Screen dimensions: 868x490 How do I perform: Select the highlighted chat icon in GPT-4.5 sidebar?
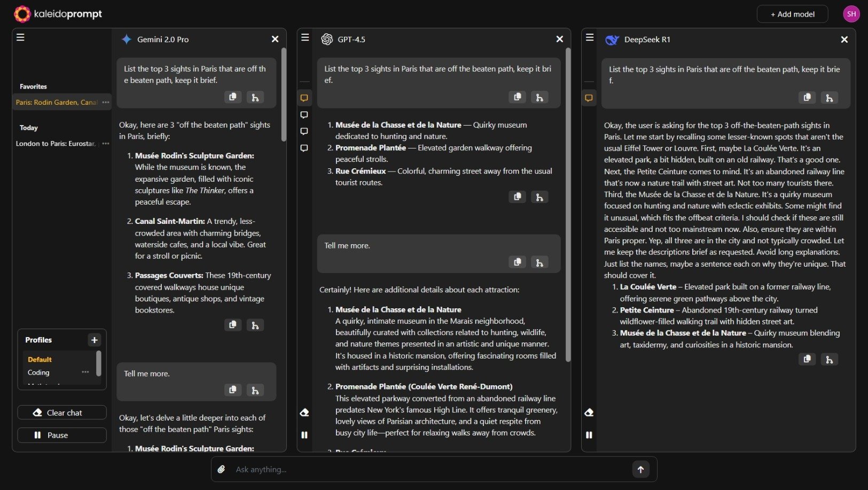pos(304,98)
